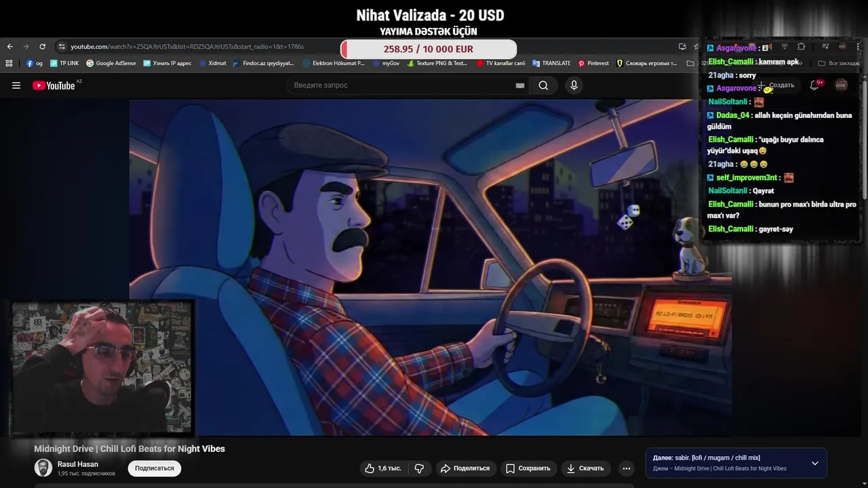Start voice search with microphone icon
The width and height of the screenshot is (868, 488).
coord(574,85)
